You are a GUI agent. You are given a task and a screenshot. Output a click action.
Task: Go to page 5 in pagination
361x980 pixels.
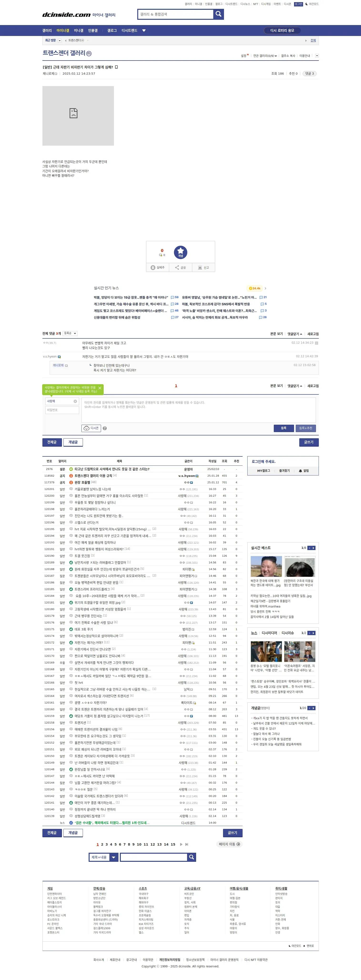(116, 845)
